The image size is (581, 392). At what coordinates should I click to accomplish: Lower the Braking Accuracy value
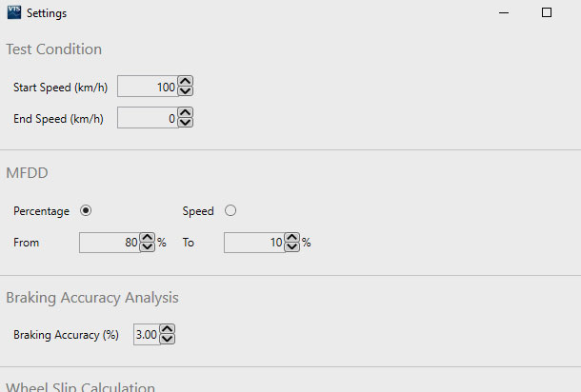coord(168,340)
